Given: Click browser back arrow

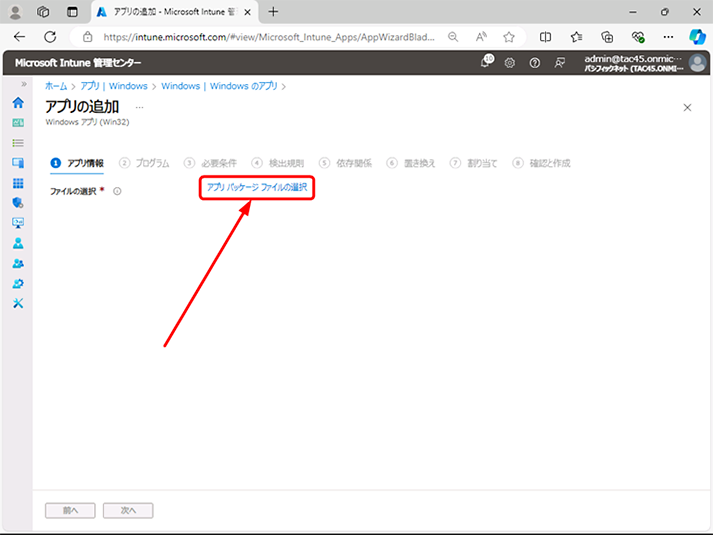Looking at the screenshot, I should (x=20, y=37).
